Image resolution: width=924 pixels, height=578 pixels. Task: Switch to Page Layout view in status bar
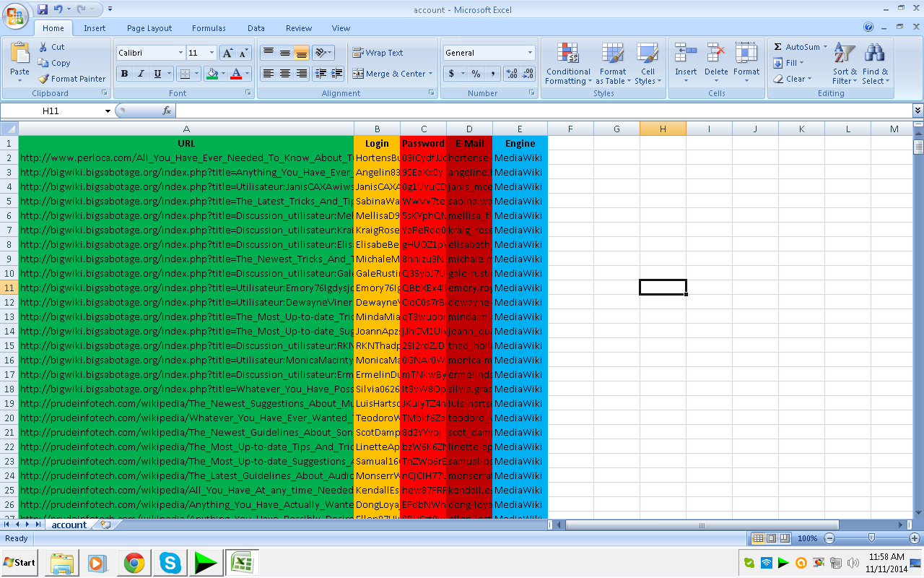pyautogui.click(x=771, y=538)
